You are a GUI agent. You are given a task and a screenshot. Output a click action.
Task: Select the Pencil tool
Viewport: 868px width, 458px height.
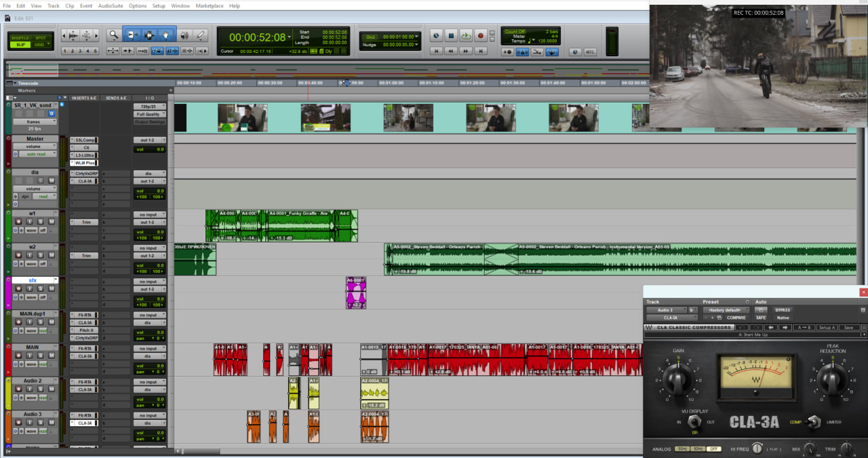[201, 35]
